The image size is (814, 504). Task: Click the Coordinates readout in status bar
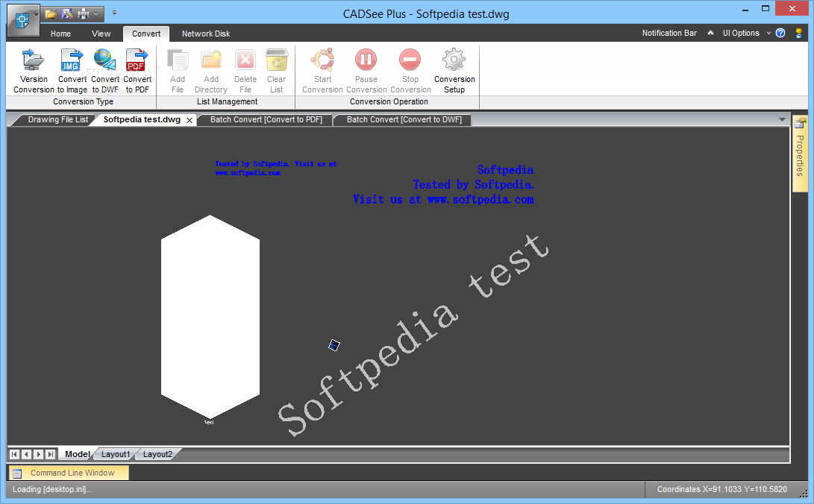pos(721,490)
